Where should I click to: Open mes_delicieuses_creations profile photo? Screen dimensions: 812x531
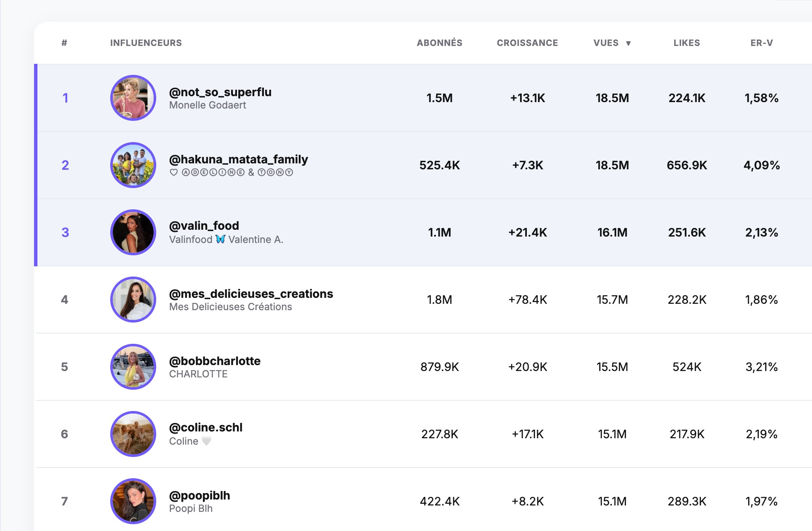[x=133, y=300]
